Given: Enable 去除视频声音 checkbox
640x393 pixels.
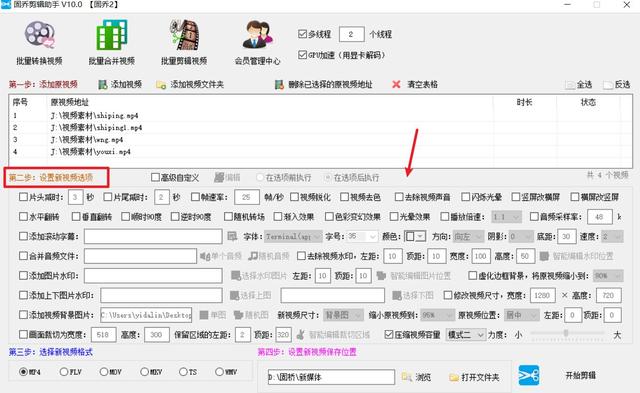Looking at the screenshot, I should click(399, 197).
